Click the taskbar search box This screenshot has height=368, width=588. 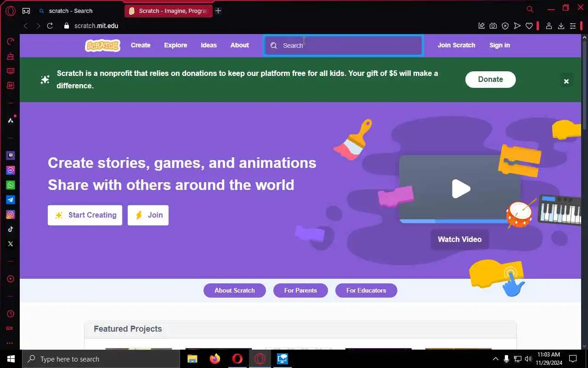(101, 359)
